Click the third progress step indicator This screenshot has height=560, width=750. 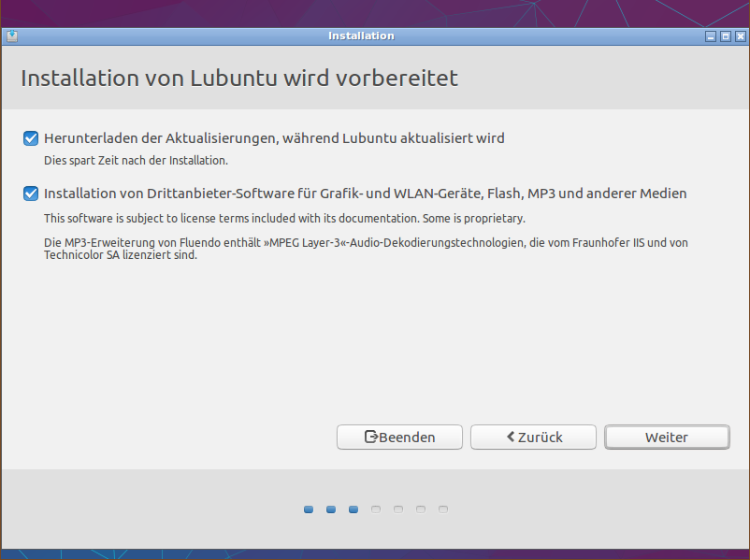coord(353,510)
